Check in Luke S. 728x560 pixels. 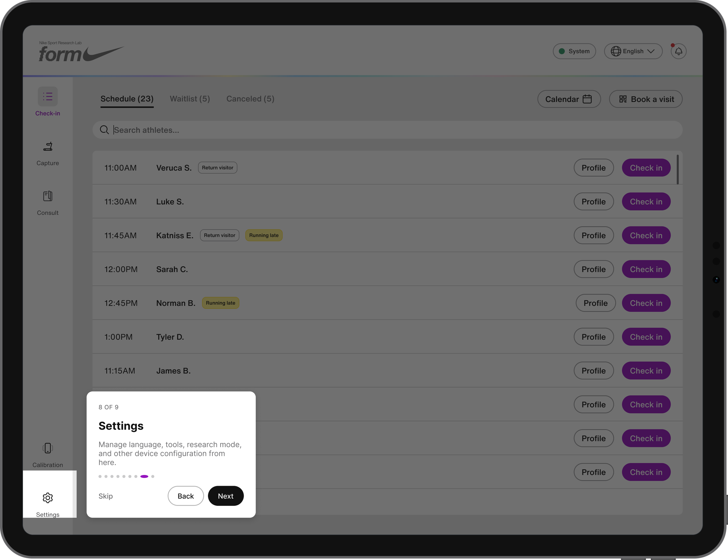coord(646,201)
